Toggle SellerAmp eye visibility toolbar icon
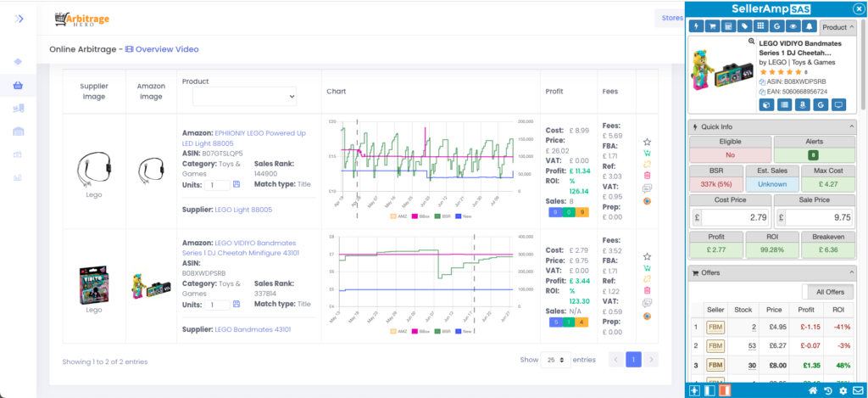The width and height of the screenshot is (868, 398). pyautogui.click(x=793, y=26)
